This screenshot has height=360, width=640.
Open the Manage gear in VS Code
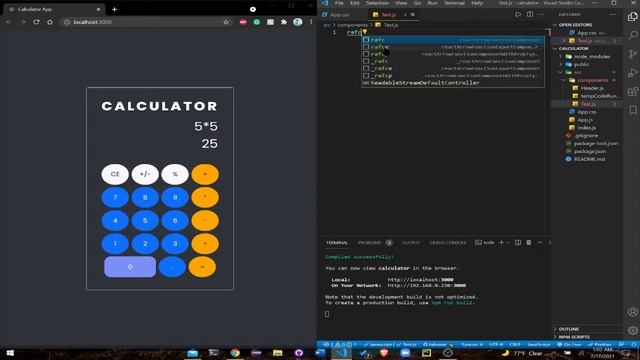633,331
